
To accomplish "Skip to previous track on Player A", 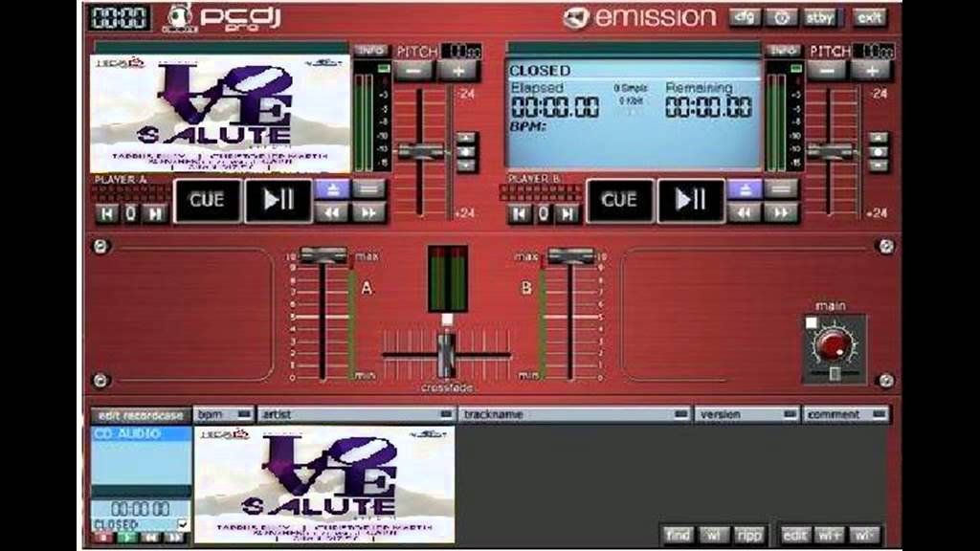I will point(107,213).
